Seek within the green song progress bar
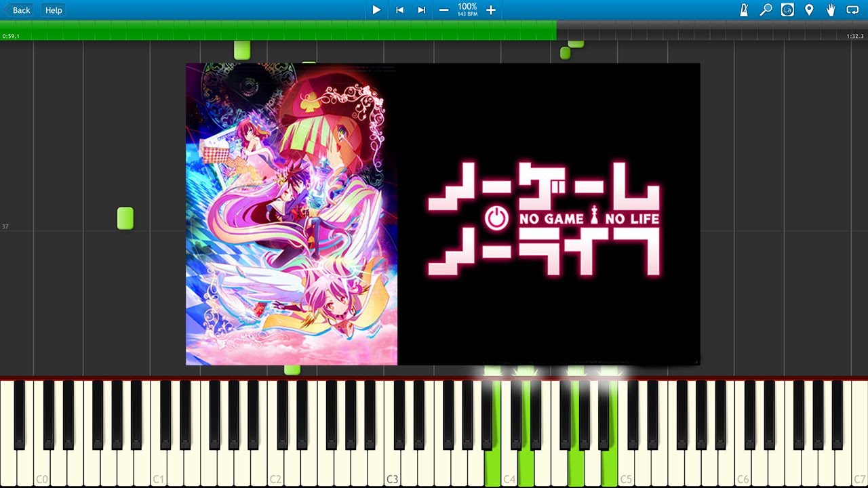 [x=278, y=30]
